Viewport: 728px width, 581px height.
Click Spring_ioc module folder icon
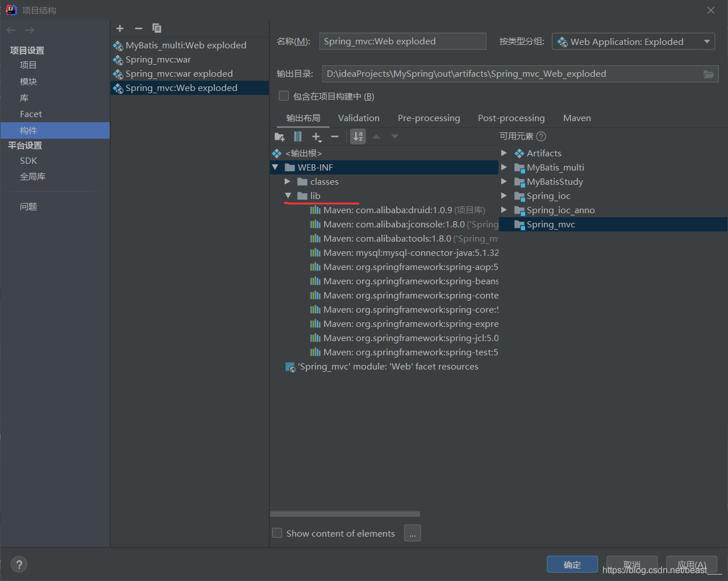click(x=519, y=196)
